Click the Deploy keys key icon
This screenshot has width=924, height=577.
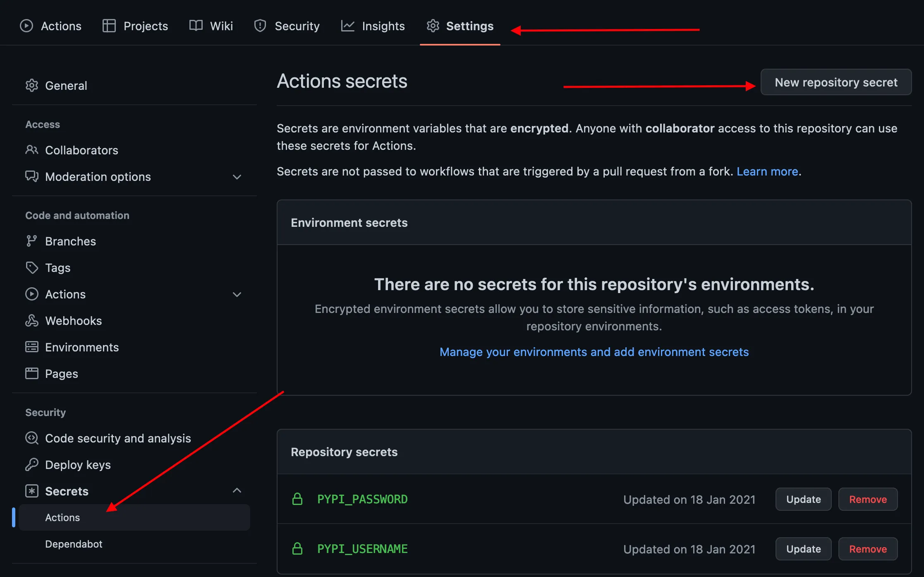click(x=32, y=464)
